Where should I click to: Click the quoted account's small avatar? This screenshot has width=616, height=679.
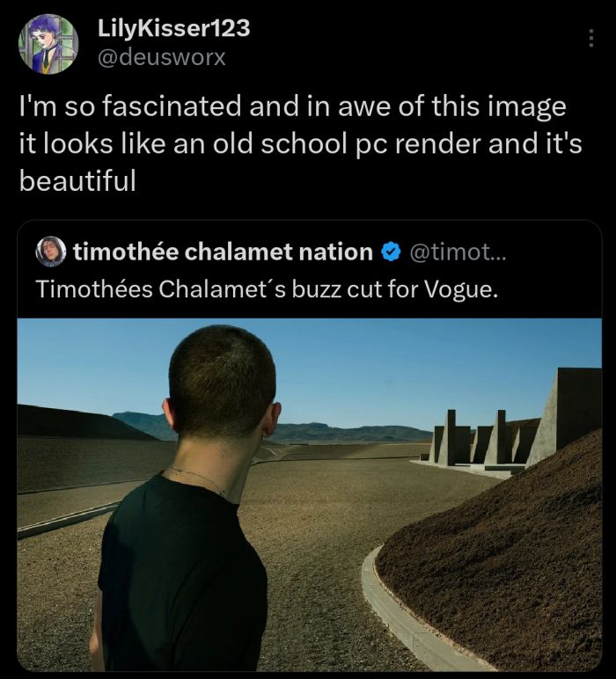[x=53, y=252]
